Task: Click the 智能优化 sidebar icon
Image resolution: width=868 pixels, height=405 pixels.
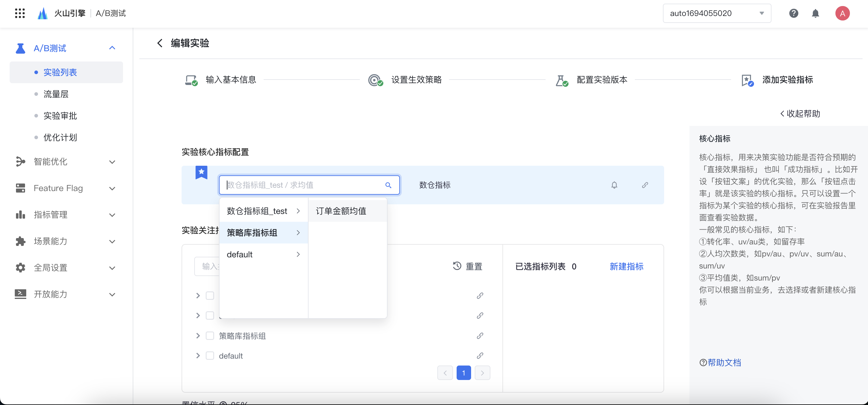Action: [x=20, y=162]
